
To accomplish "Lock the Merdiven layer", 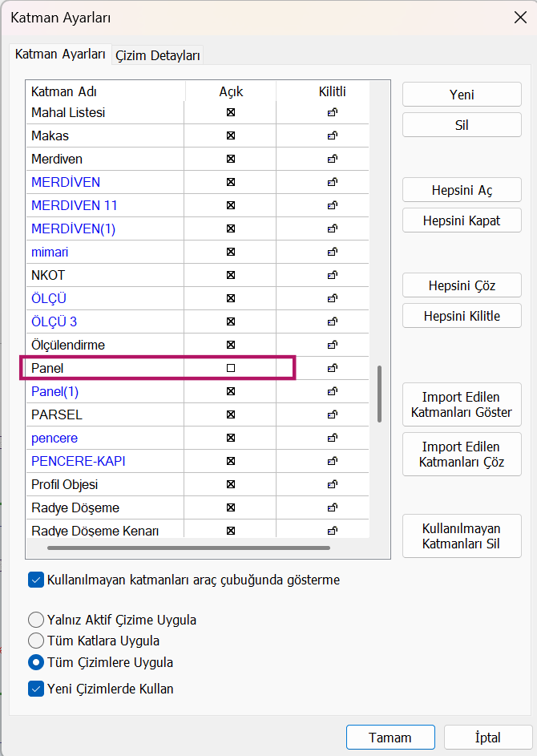I will tap(332, 159).
